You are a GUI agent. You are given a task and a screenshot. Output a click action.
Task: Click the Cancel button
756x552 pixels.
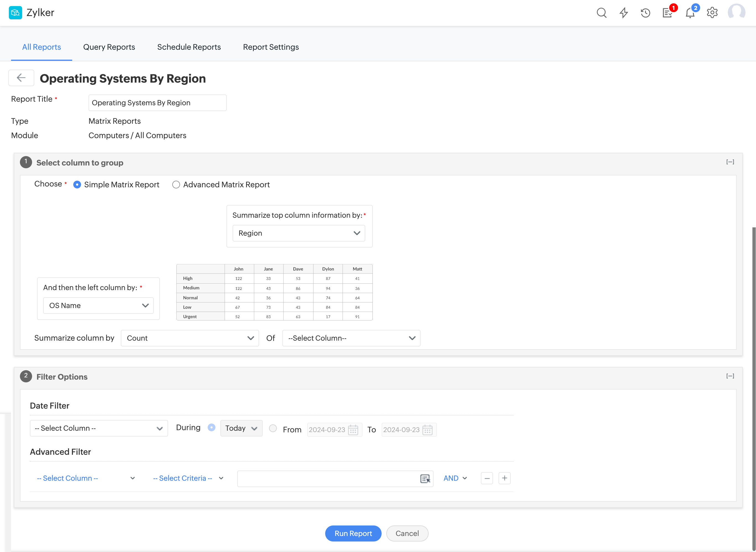(x=407, y=533)
